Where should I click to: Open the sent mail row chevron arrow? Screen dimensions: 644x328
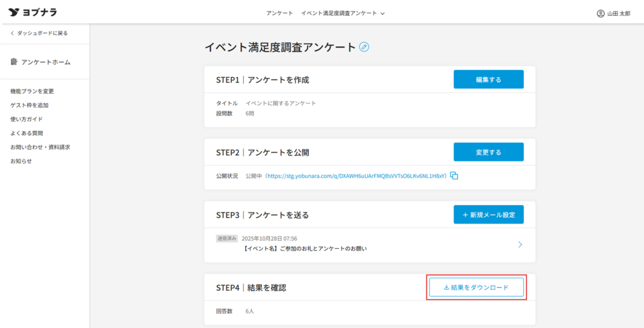click(x=520, y=244)
